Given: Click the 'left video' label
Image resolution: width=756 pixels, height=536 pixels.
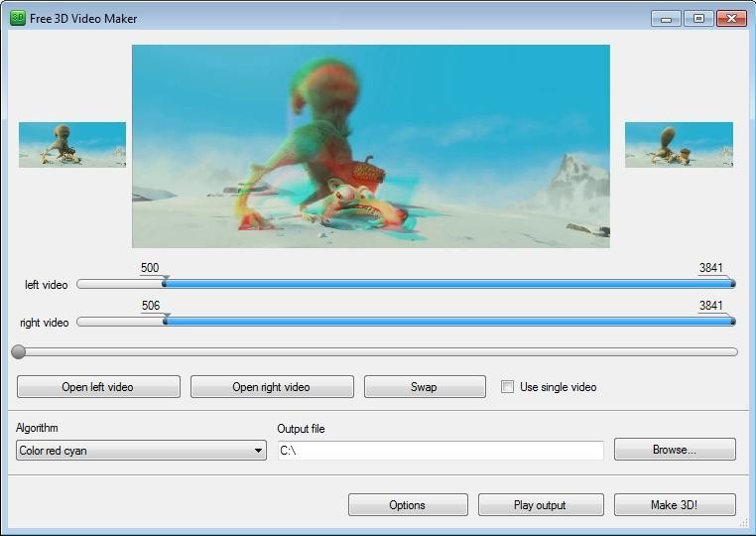Looking at the screenshot, I should click(47, 285).
